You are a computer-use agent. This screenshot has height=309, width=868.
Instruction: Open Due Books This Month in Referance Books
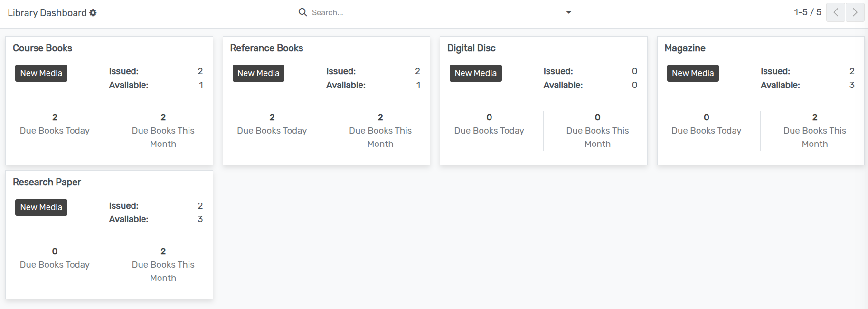click(x=380, y=131)
